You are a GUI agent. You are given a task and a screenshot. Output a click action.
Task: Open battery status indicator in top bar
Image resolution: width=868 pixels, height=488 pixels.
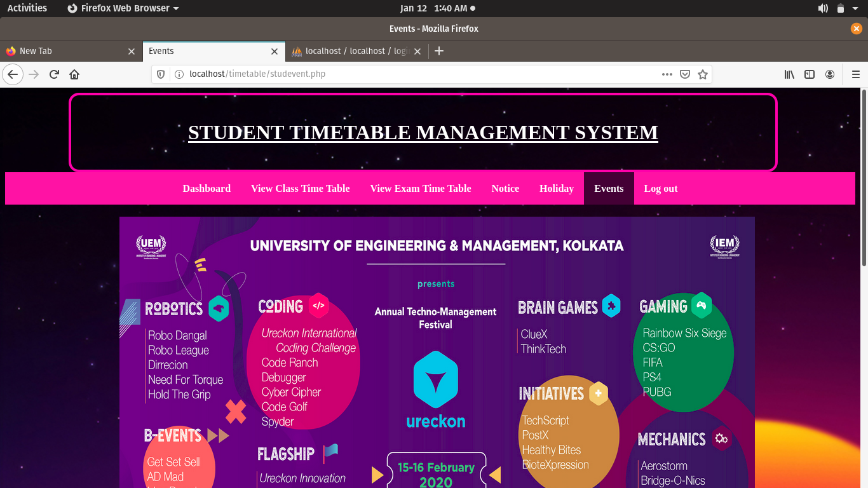pos(841,8)
